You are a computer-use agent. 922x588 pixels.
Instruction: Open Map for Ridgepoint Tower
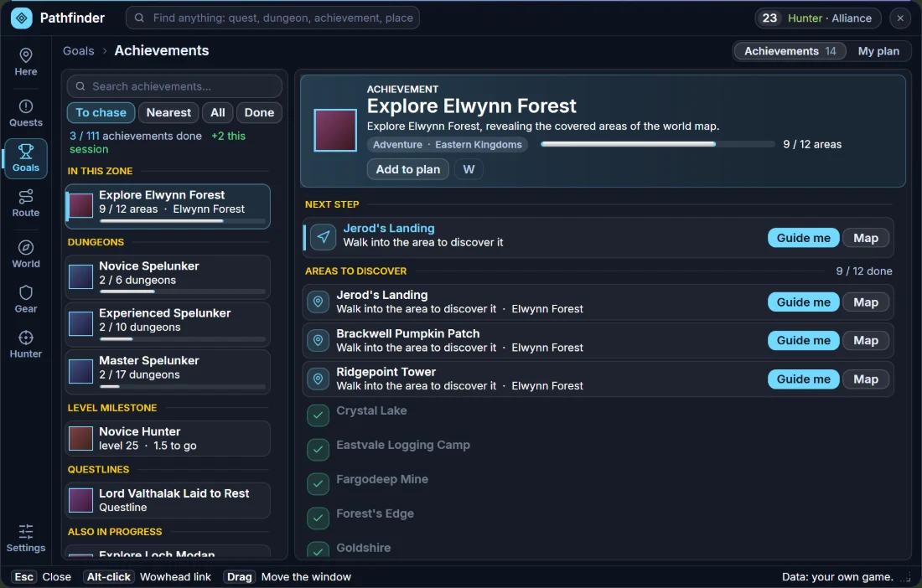click(x=866, y=379)
